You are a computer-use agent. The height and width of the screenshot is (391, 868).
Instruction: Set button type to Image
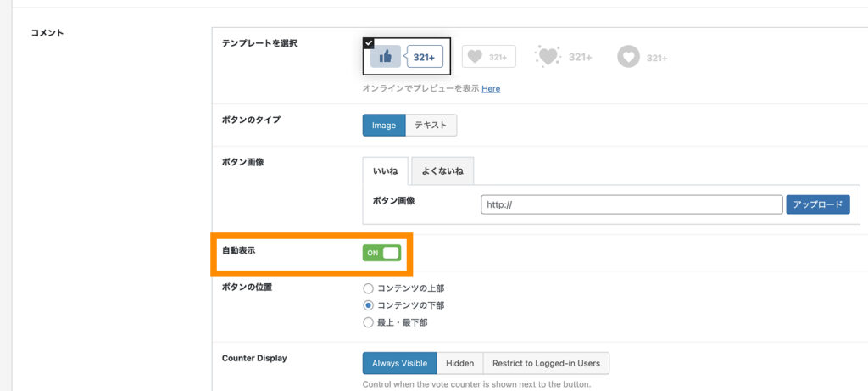384,126
